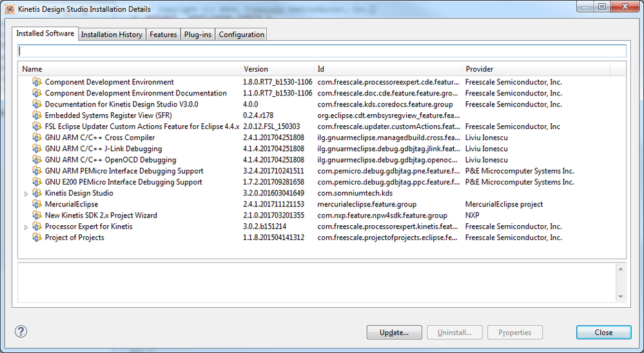Click the Update... button
This screenshot has width=644, height=353.
395,332
